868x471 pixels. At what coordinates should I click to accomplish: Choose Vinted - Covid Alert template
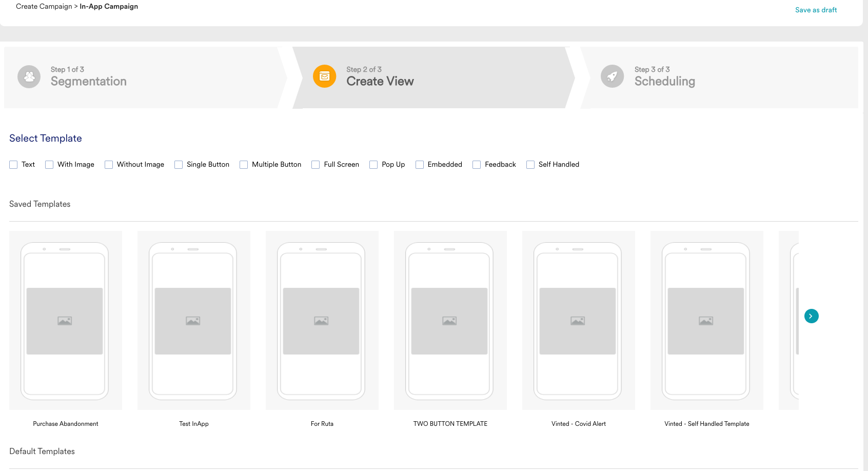579,320
